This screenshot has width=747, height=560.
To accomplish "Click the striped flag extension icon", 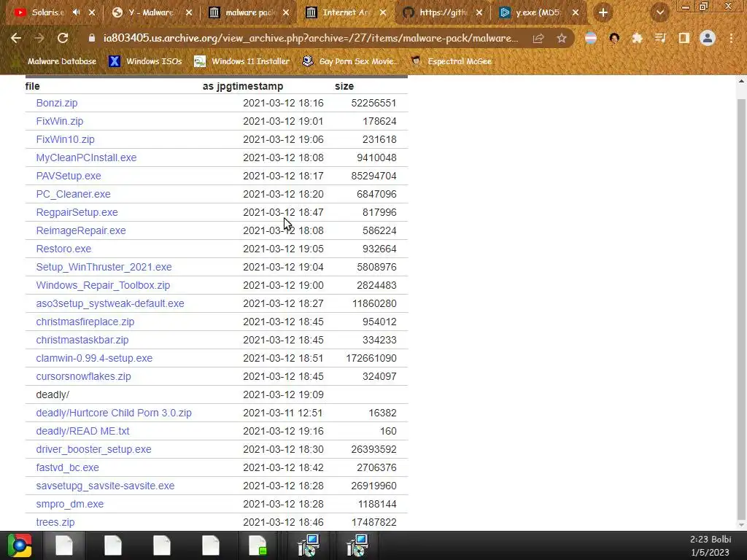I will click(x=591, y=38).
